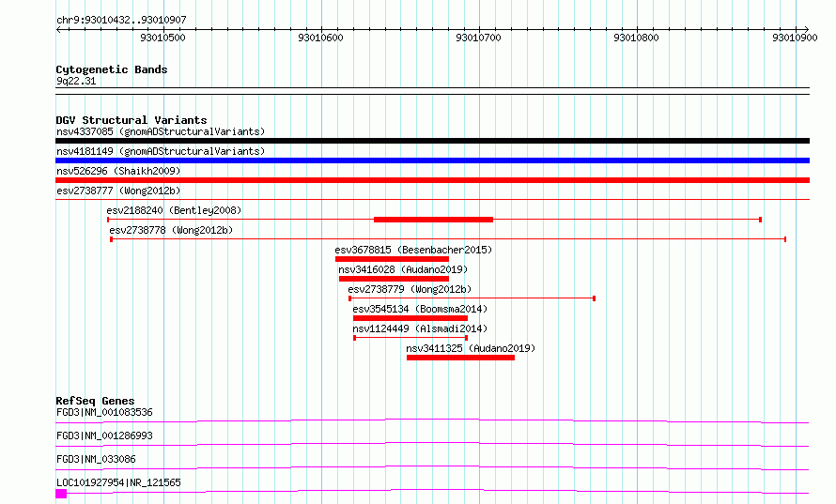Click the magenta exon block of LOC101927954

[x=61, y=494]
